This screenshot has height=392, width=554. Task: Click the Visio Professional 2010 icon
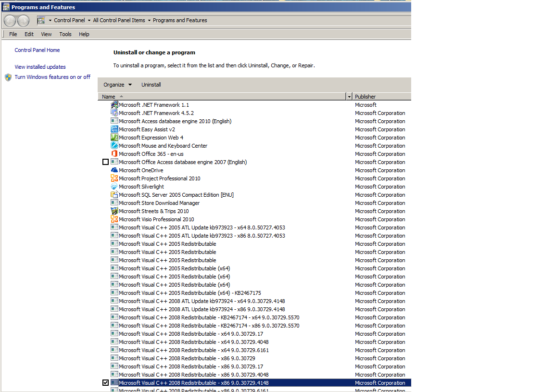[x=114, y=219]
